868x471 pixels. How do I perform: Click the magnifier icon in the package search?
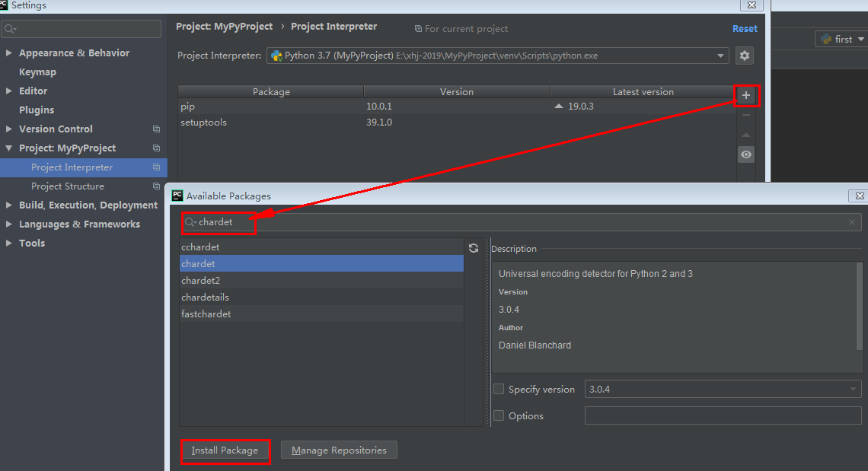coord(190,222)
